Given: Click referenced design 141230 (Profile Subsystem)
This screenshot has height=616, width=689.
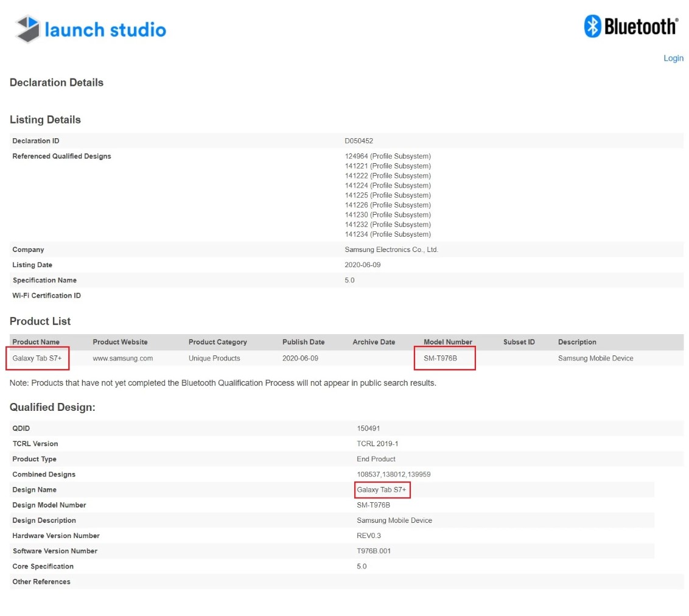Looking at the screenshot, I should [388, 215].
